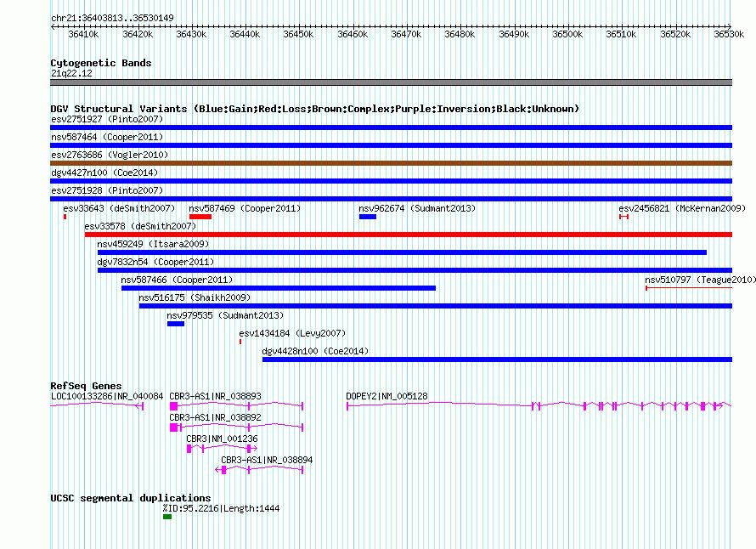756x549 pixels.
Task: Click the esv2751927 (Pinto2007) blue gain bar
Action: (x=391, y=127)
